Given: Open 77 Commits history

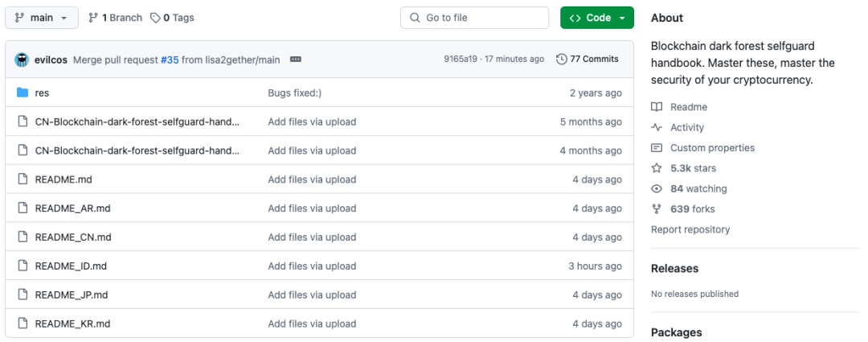Looking at the screenshot, I should [588, 60].
